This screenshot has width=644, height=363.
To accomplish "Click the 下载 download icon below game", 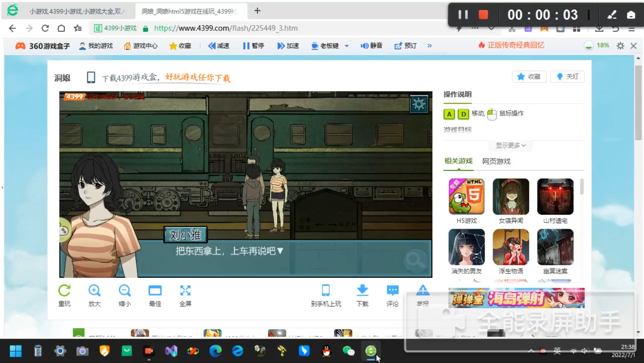I will coord(362,295).
